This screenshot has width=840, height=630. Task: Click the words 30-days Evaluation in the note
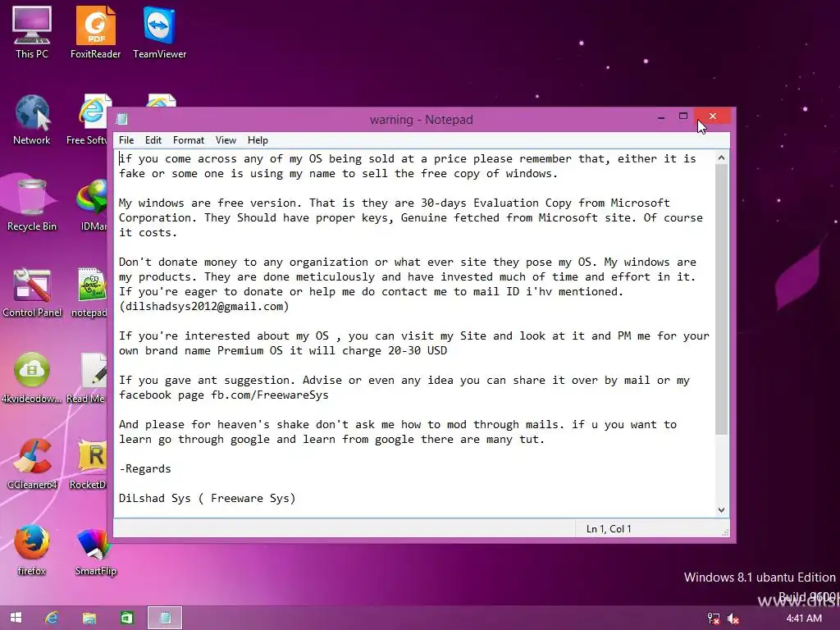[479, 203]
